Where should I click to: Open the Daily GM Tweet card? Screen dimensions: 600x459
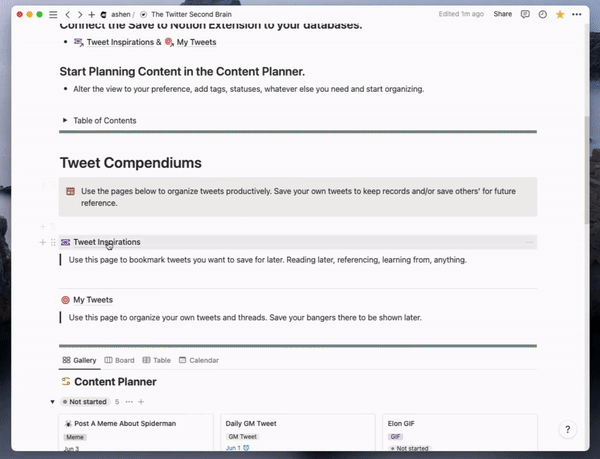298,433
